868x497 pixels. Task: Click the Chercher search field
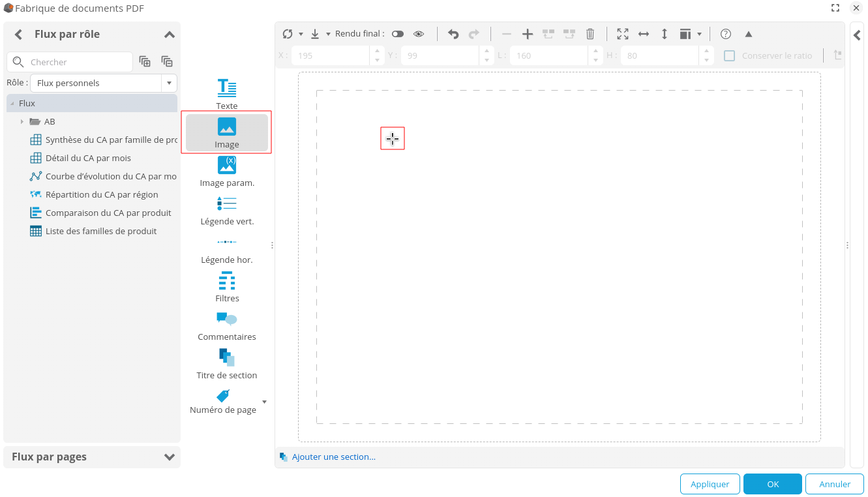click(x=70, y=62)
